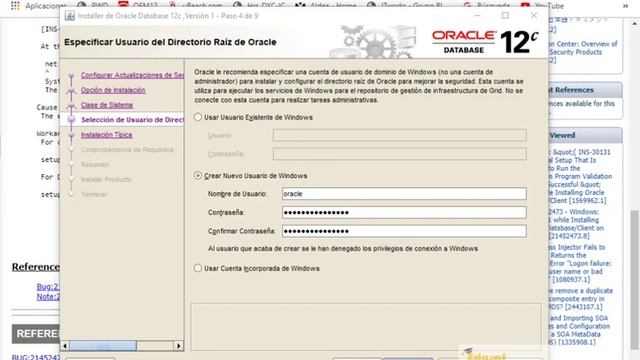Select Usar Cuenta Incorporada de Windows
640x360 pixels.
pyautogui.click(x=198, y=268)
